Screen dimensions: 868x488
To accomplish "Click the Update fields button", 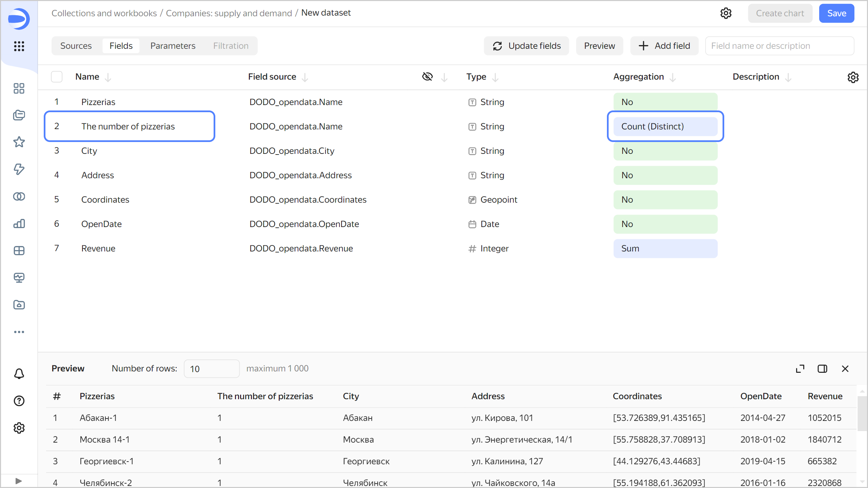I will pos(527,46).
